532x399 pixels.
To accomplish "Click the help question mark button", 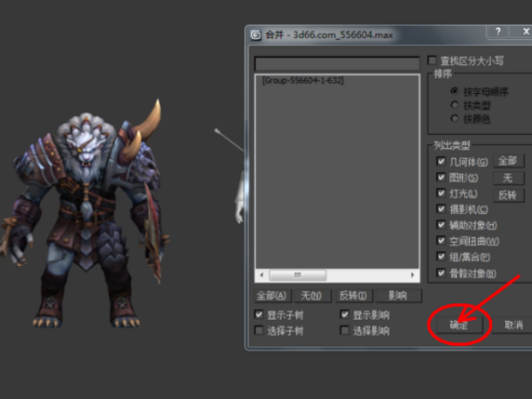I will pos(497,32).
